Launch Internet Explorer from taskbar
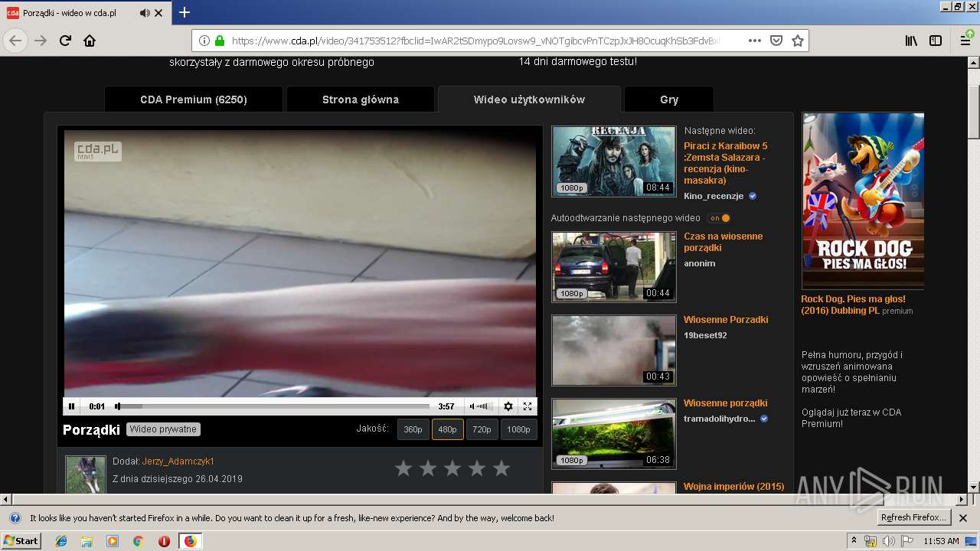 click(61, 541)
